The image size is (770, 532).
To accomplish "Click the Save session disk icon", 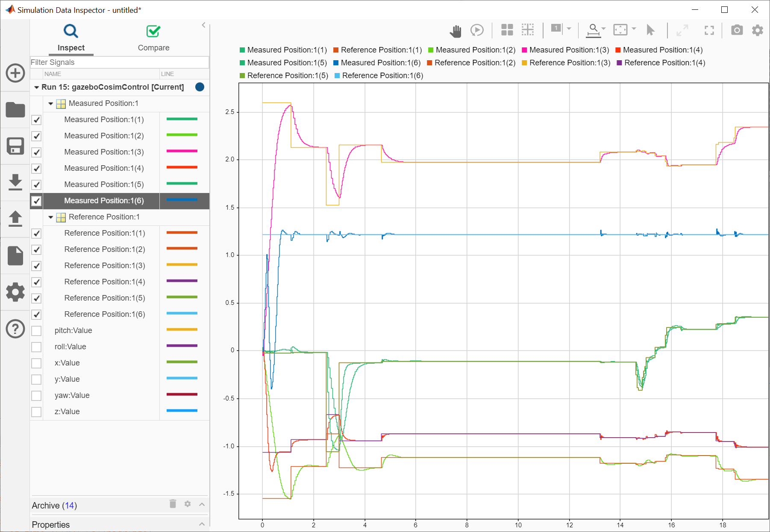I will point(15,146).
